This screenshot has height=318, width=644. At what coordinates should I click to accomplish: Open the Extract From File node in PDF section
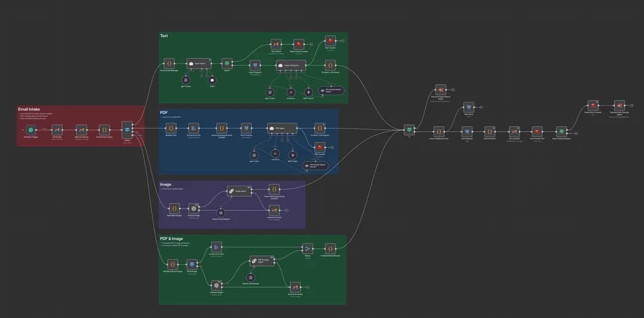pyautogui.click(x=193, y=127)
